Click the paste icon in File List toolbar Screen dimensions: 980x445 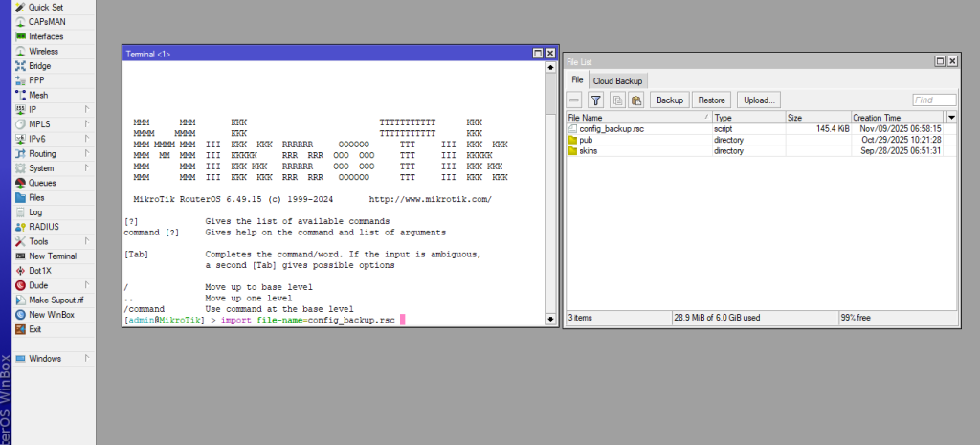(x=635, y=100)
